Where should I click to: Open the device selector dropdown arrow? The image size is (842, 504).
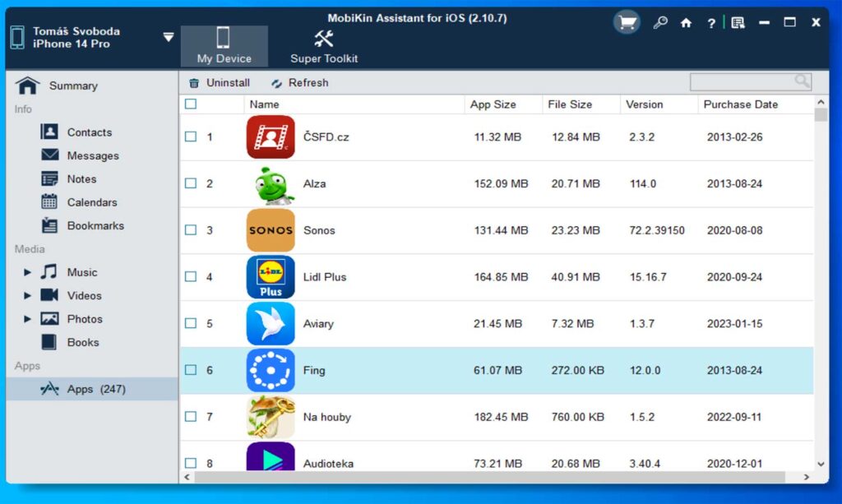point(168,37)
